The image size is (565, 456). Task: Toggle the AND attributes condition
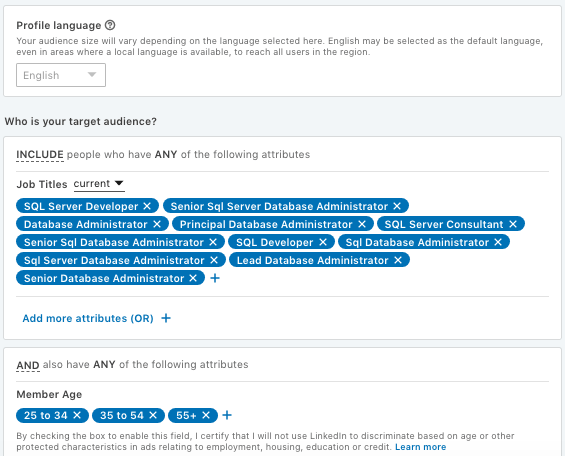tap(28, 365)
